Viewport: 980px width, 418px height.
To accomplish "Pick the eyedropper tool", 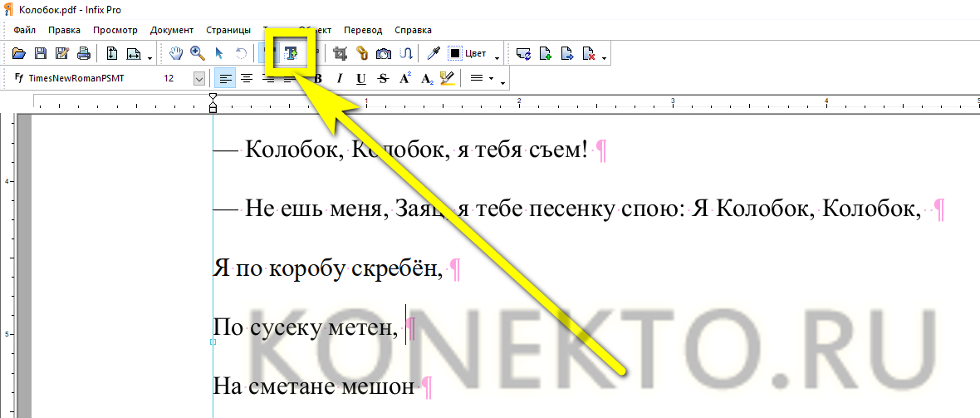I will pyautogui.click(x=433, y=54).
